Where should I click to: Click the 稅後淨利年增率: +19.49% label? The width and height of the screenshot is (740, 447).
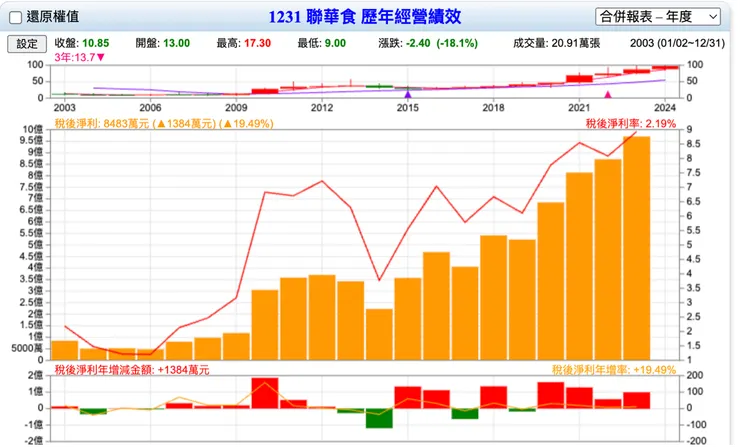pyautogui.click(x=614, y=370)
